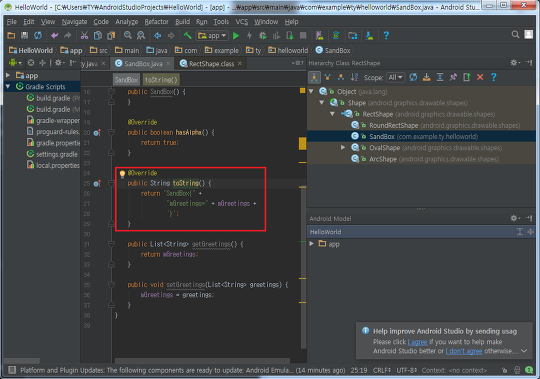540x379 pixels.
Task: Click the Debug bug icon
Action: click(263, 35)
